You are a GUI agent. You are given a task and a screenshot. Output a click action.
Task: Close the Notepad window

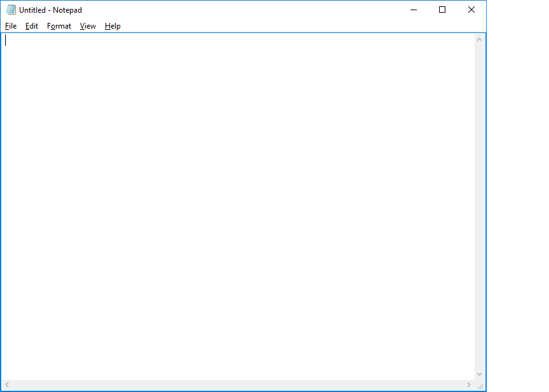click(x=471, y=10)
